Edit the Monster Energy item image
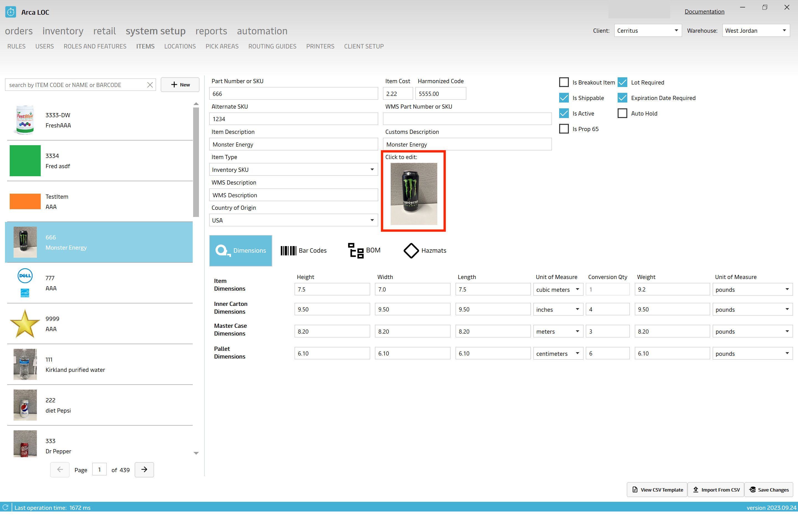798x532 pixels. point(414,194)
